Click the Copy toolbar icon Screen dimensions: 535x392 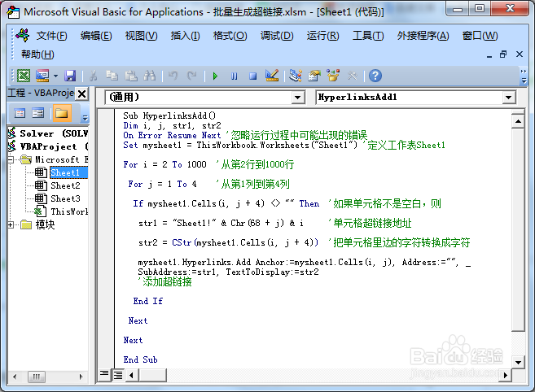point(112,76)
